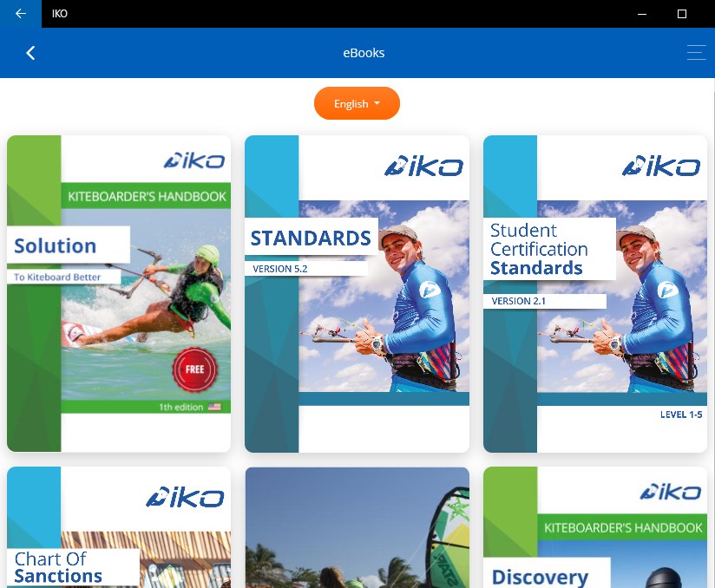The image size is (715, 588).
Task: Click the IKO logo on STANDARDS cover
Action: click(x=423, y=166)
